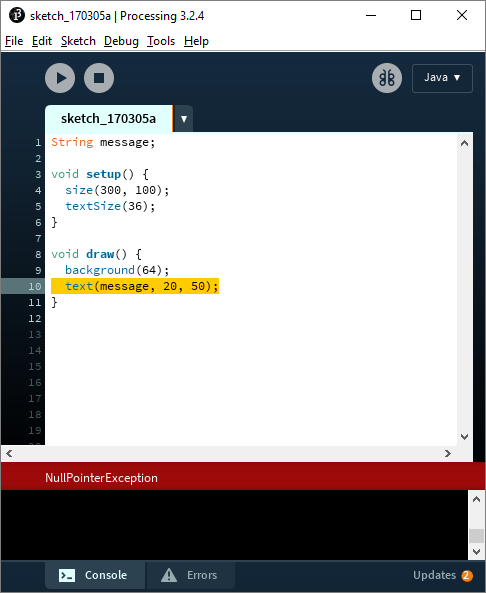Click line number 1 in gutter

[x=38, y=143]
